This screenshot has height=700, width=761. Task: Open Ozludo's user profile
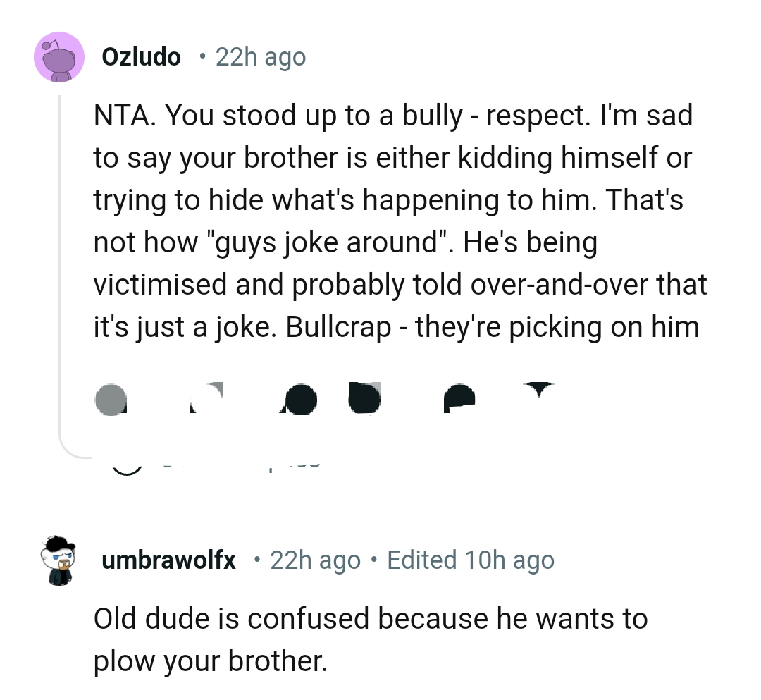[142, 56]
